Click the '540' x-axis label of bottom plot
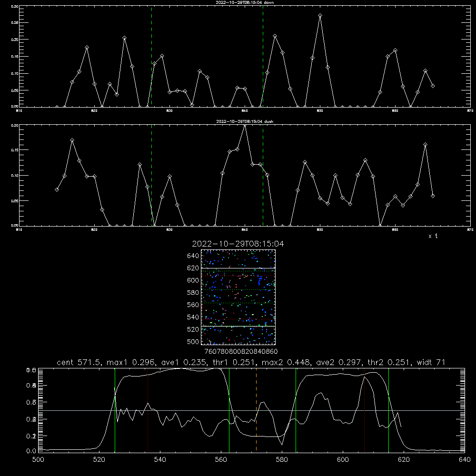The height and width of the screenshot is (476, 476). pyautogui.click(x=160, y=460)
